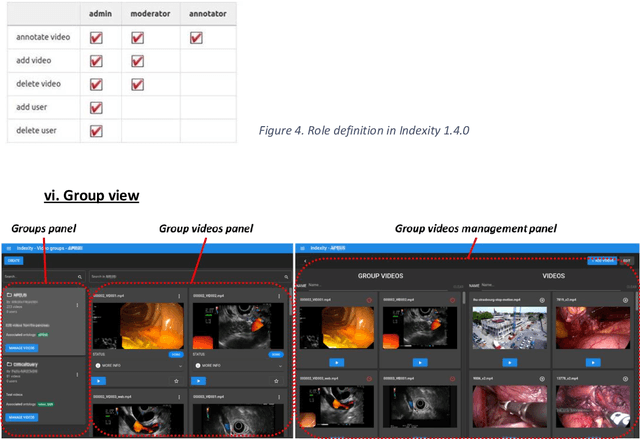Click back arrow in group management header
This screenshot has height=439, width=640.
click(x=304, y=260)
